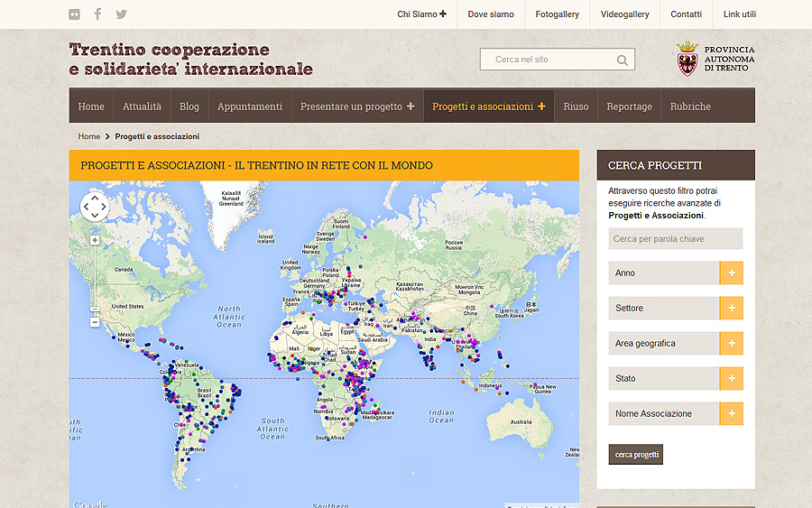Expand the Chi Siamo menu
This screenshot has height=508, width=812.
(421, 14)
